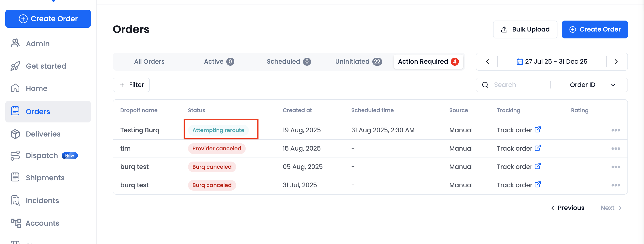The image size is (644, 244).
Task: Click into the order Search field
Action: tap(520, 85)
